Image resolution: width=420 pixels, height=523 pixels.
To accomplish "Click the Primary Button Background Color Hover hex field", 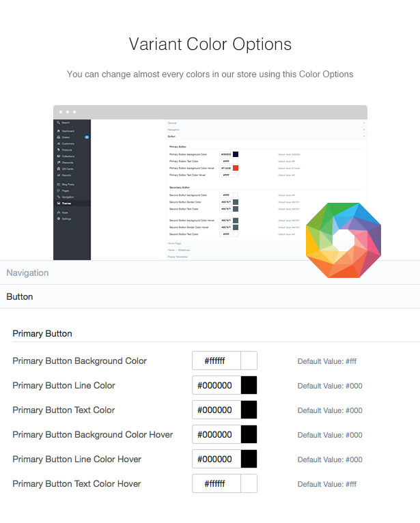I will [216, 434].
